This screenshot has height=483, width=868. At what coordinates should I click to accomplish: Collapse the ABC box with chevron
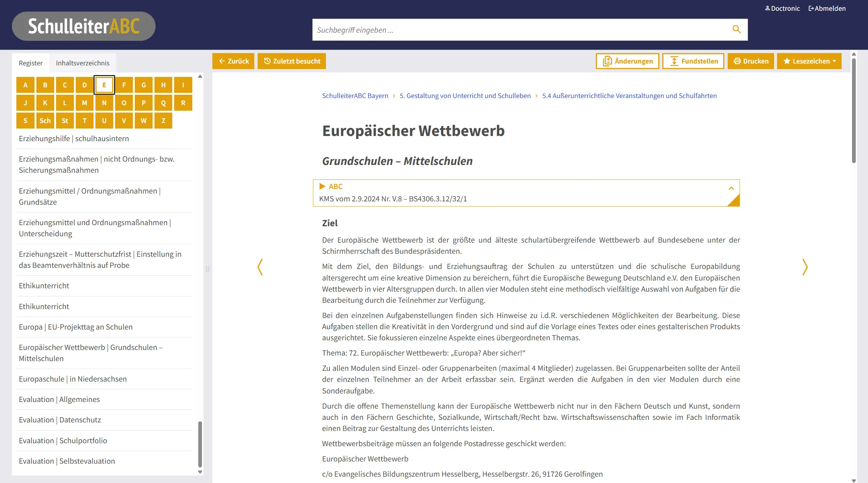[x=731, y=188]
